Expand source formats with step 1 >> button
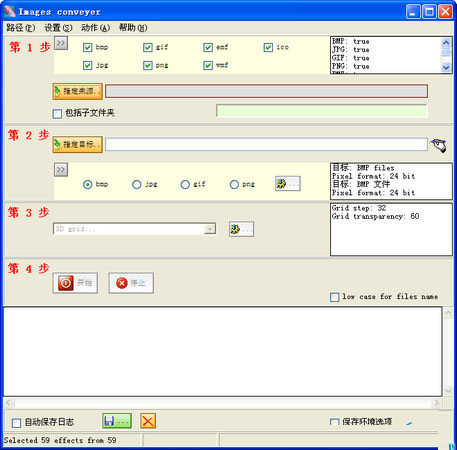 point(61,43)
